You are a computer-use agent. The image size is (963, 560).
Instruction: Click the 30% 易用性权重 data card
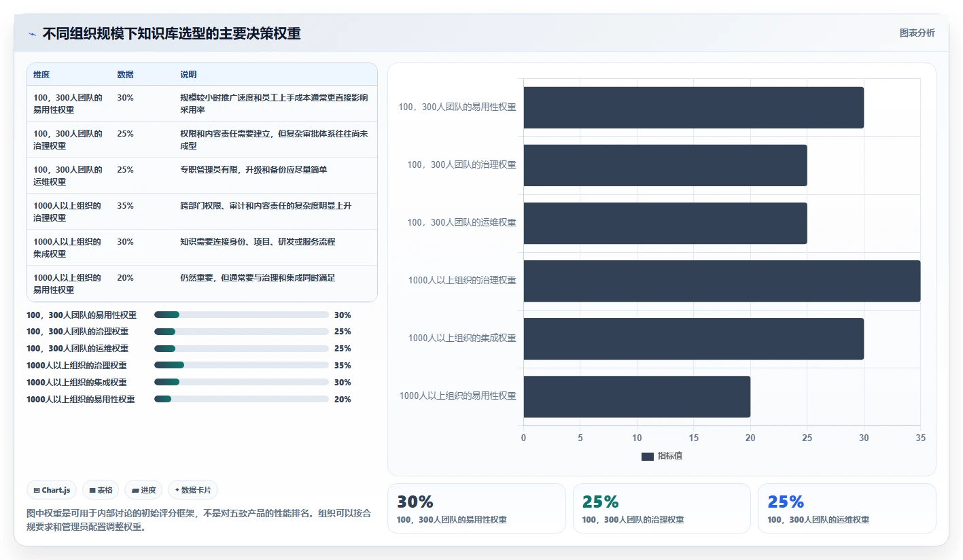pos(476,508)
